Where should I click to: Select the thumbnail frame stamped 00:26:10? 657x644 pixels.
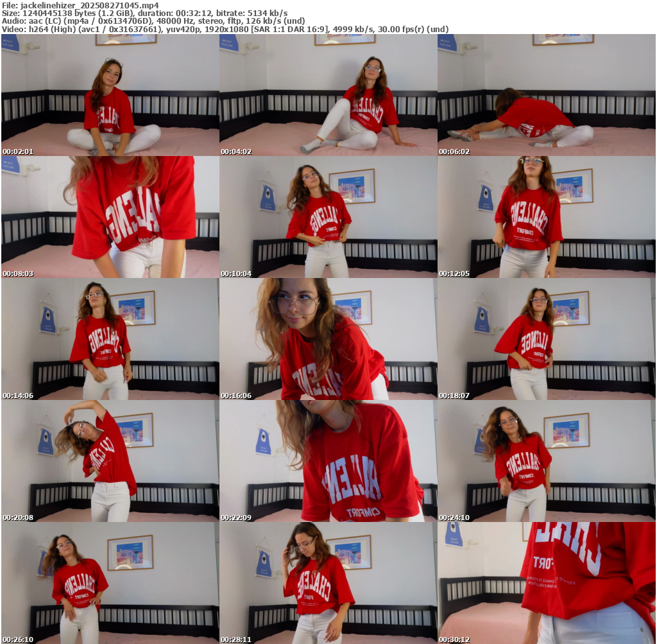(110, 583)
